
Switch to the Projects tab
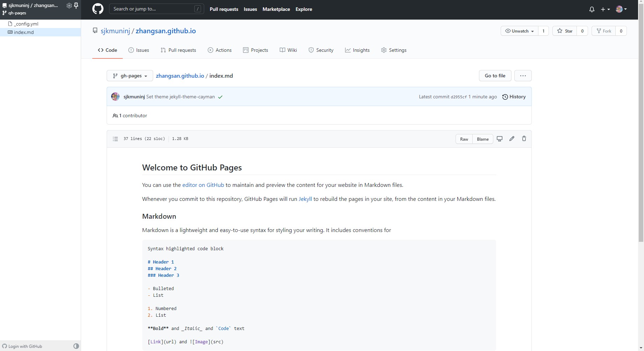click(x=256, y=50)
